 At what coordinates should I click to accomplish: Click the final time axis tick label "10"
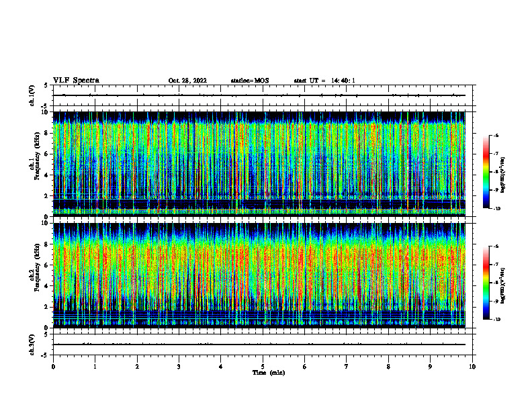pos(472,367)
